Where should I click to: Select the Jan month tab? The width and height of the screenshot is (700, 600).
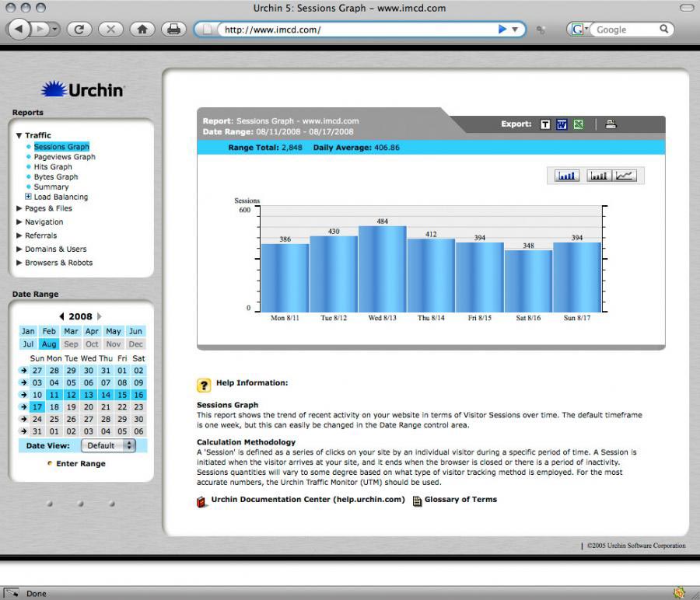[28, 331]
